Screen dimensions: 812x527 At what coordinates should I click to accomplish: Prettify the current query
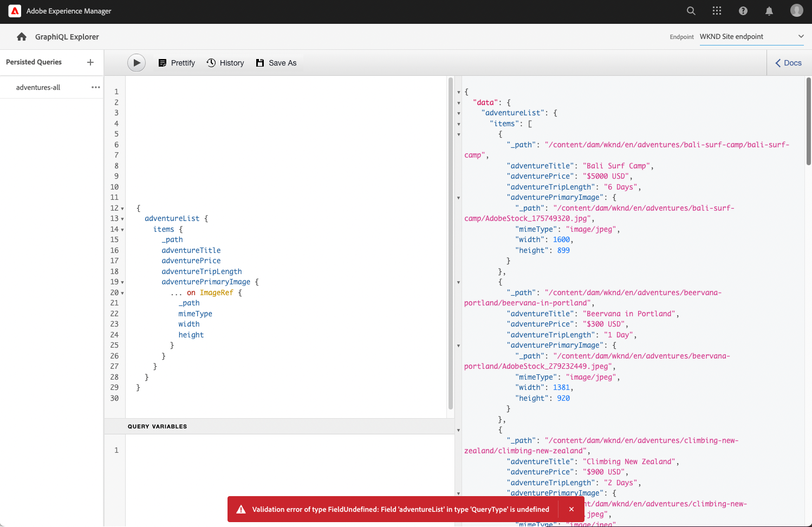176,63
